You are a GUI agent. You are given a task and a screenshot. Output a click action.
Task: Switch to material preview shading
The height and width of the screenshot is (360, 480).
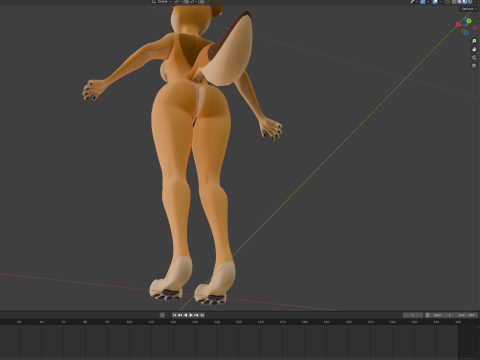click(464, 2)
